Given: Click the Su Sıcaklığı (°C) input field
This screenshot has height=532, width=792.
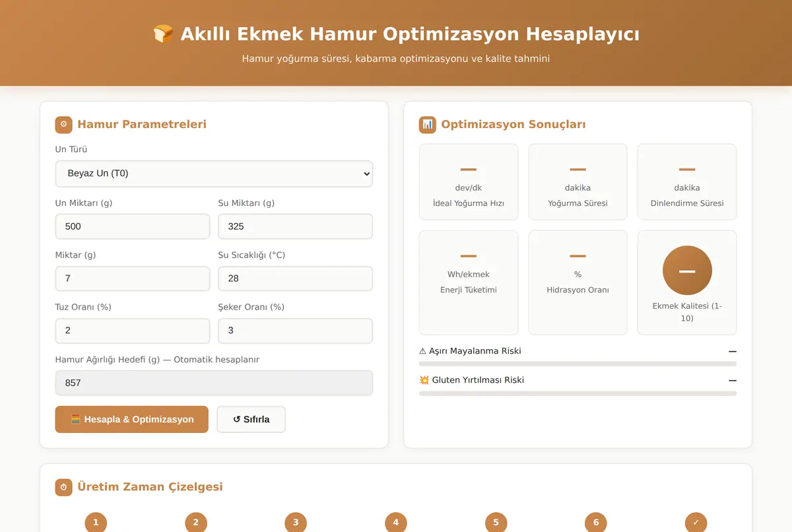Looking at the screenshot, I should 296,279.
